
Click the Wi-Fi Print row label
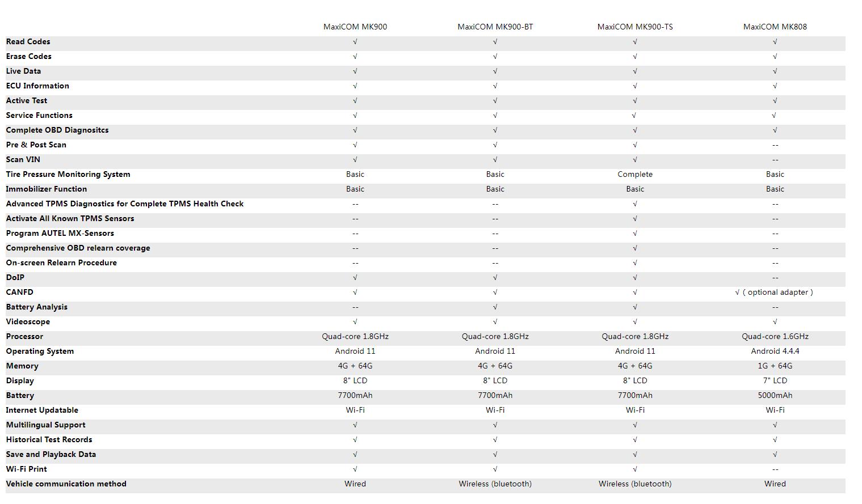click(x=27, y=469)
